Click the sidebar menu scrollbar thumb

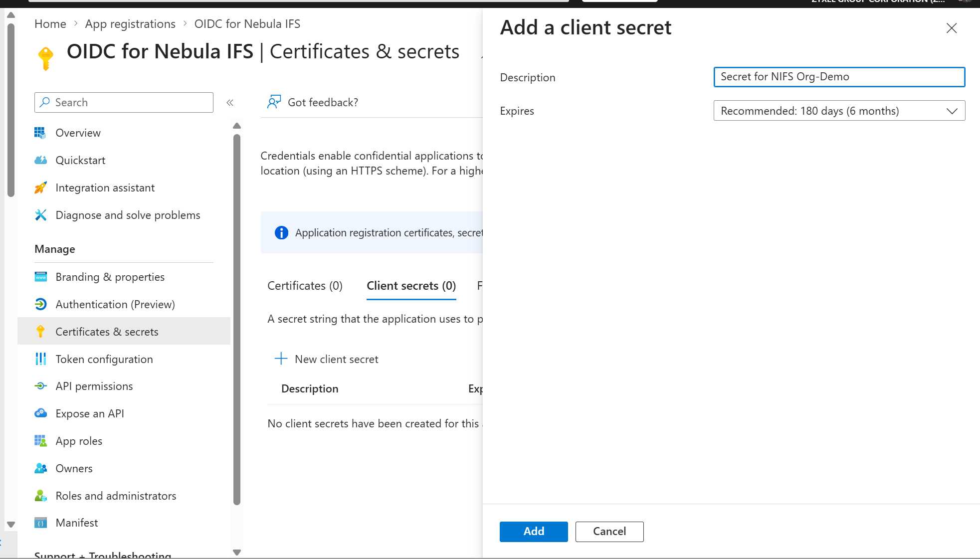[x=237, y=320]
